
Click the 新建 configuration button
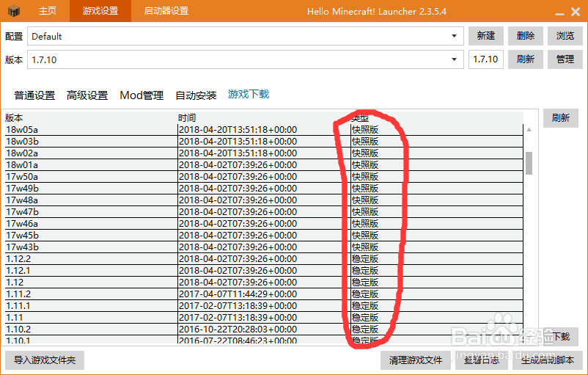click(x=486, y=36)
